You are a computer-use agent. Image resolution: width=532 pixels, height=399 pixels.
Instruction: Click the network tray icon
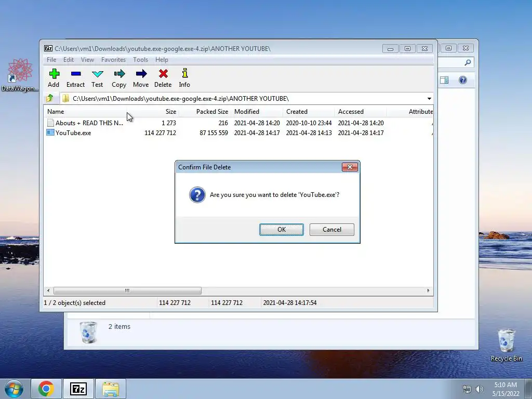(x=467, y=389)
